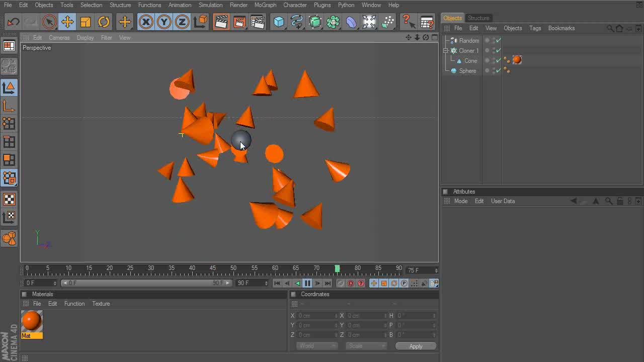Pause the animation playback
644x362 pixels.
[307, 284]
